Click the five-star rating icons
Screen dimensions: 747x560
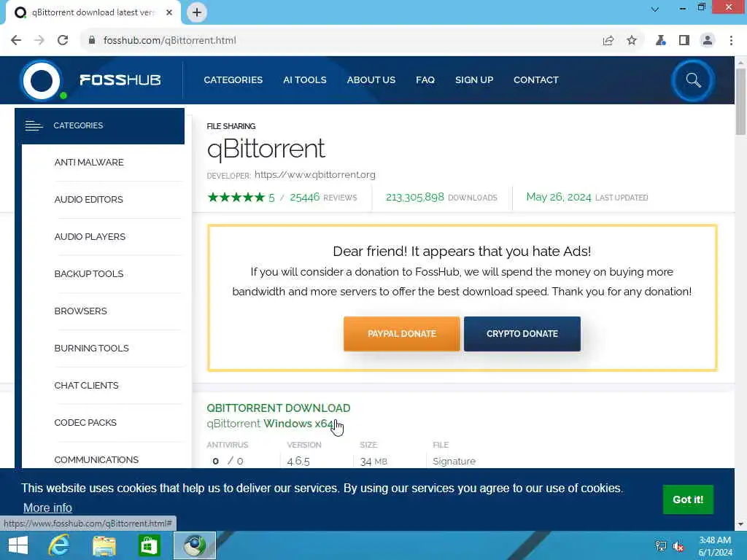point(236,197)
